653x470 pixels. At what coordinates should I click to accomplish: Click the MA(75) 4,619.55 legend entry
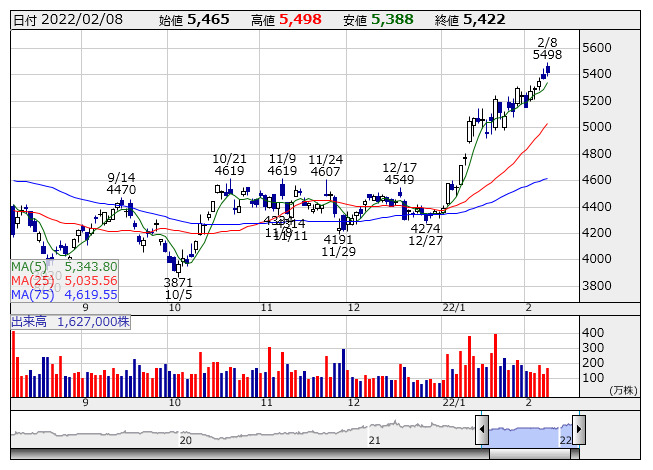[65, 295]
